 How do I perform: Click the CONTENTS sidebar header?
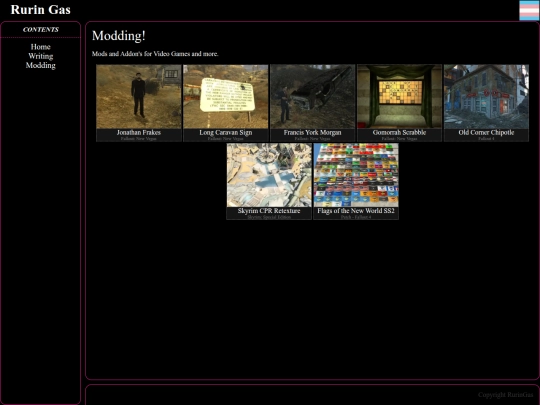point(41,30)
